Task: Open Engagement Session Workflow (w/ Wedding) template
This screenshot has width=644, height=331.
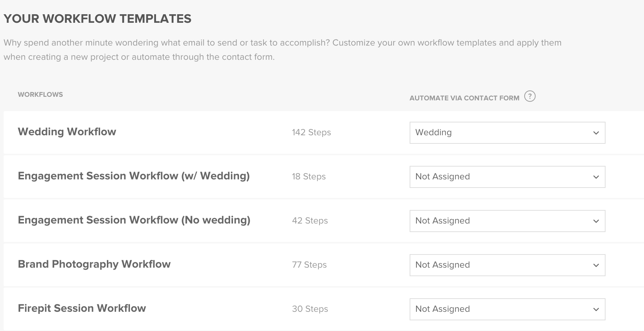Action: (134, 176)
